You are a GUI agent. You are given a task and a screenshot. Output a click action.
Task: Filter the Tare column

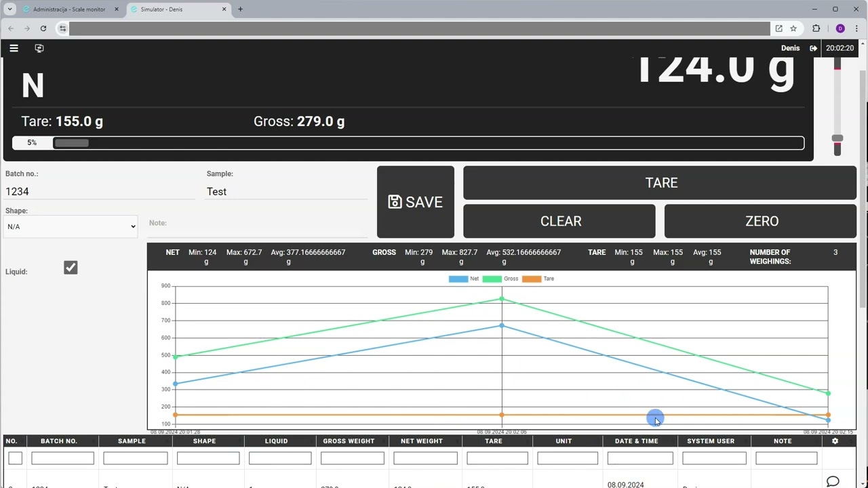point(497,458)
